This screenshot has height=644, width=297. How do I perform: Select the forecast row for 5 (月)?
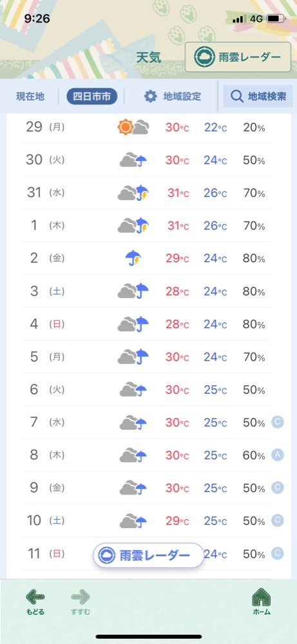(x=147, y=357)
